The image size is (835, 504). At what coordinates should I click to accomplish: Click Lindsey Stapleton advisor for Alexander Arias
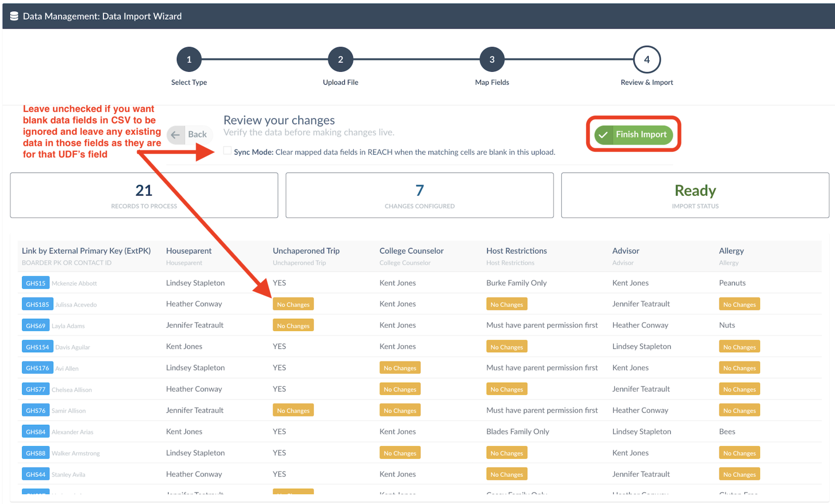tap(642, 431)
